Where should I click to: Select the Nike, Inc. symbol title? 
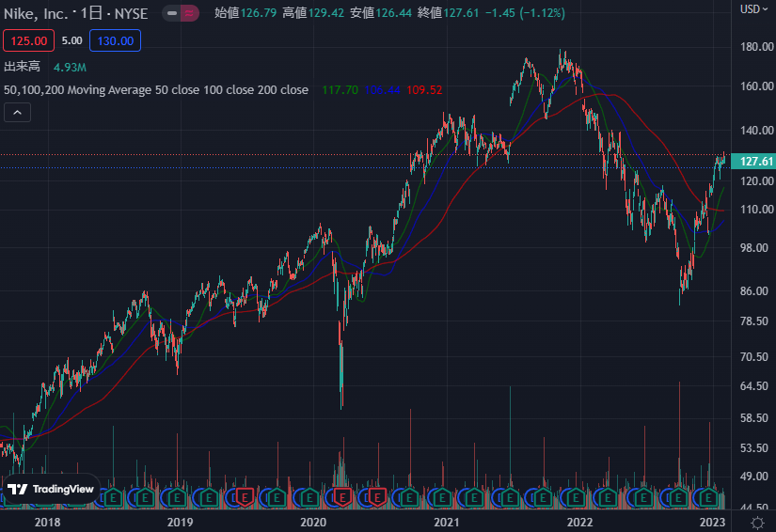[36, 13]
